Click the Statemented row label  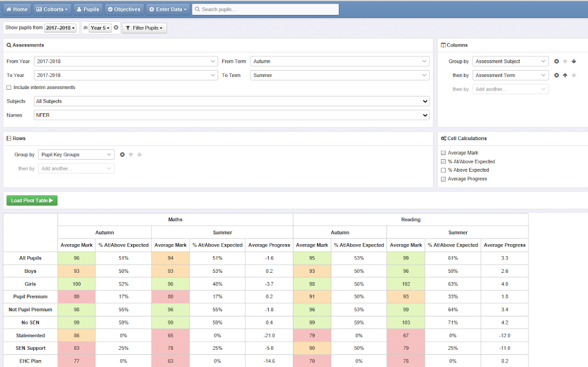pos(30,335)
